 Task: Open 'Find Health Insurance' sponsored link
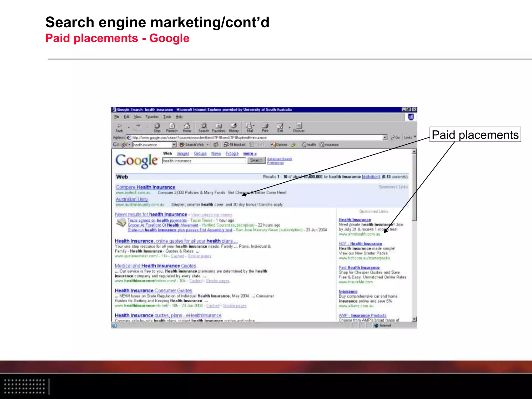[x=359, y=268]
